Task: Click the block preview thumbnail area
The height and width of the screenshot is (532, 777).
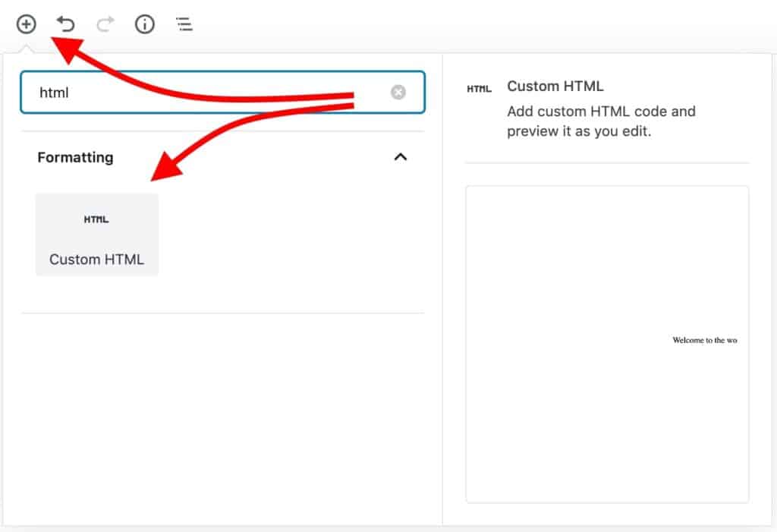Action: click(x=607, y=345)
